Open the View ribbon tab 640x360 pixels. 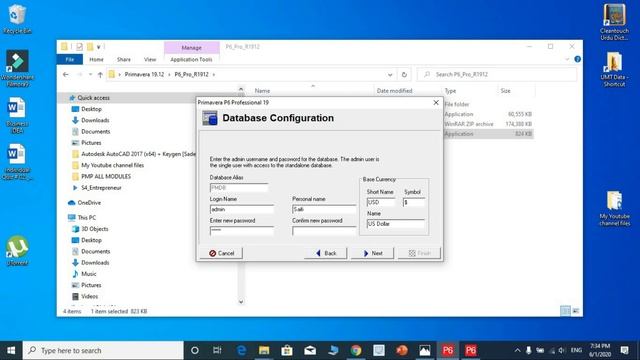click(x=150, y=60)
